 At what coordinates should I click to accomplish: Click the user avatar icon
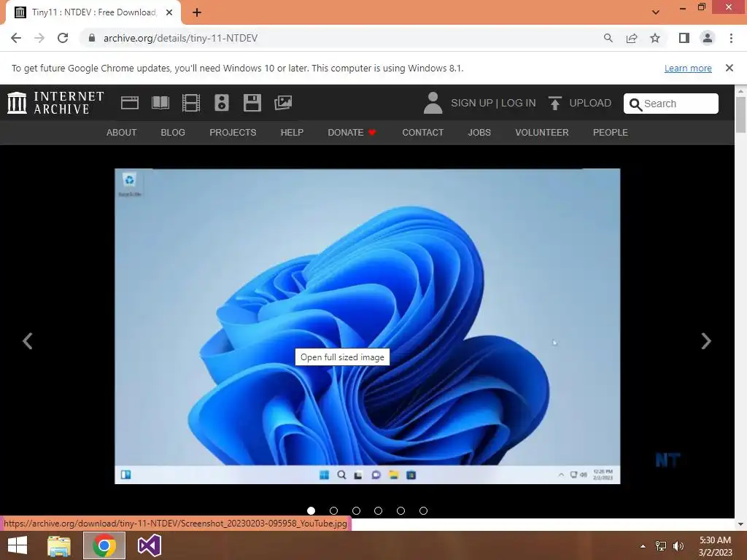(433, 103)
